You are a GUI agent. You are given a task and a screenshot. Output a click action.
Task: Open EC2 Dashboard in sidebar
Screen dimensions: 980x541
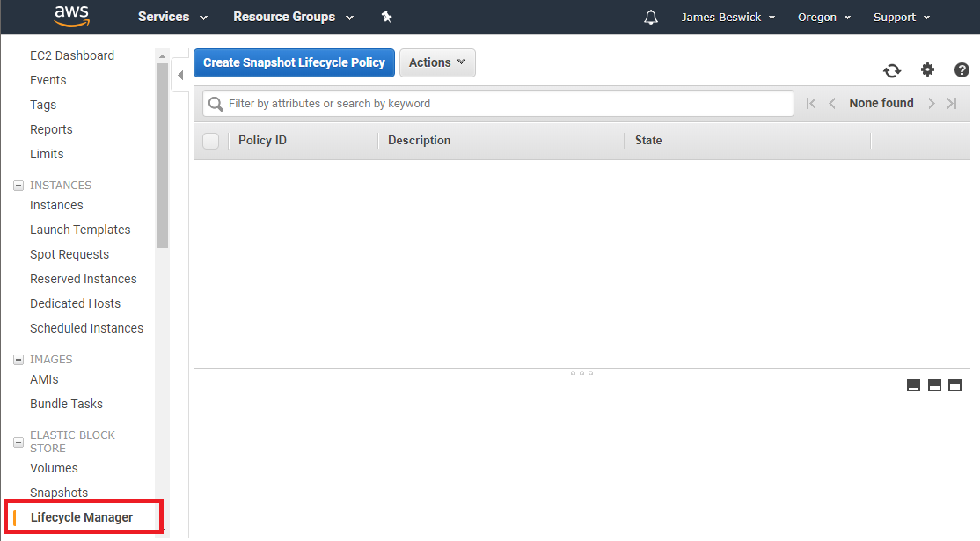click(x=72, y=55)
